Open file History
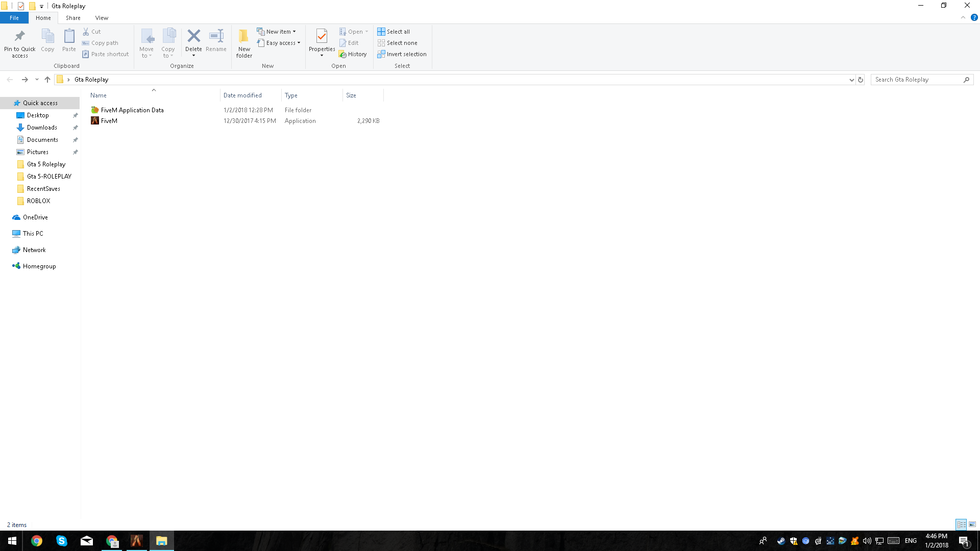The height and width of the screenshot is (551, 980). (353, 54)
